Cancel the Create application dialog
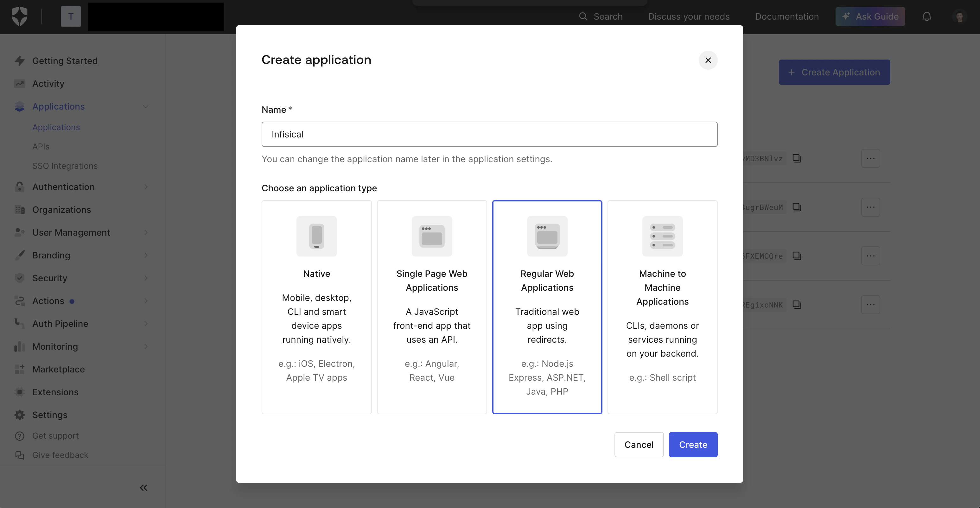 pos(639,444)
